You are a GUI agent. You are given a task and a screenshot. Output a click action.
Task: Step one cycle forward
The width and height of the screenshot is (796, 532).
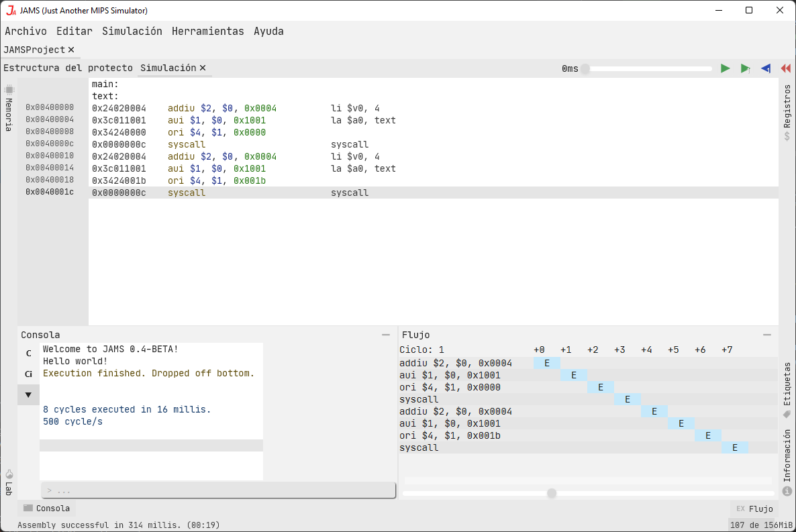[x=745, y=68]
